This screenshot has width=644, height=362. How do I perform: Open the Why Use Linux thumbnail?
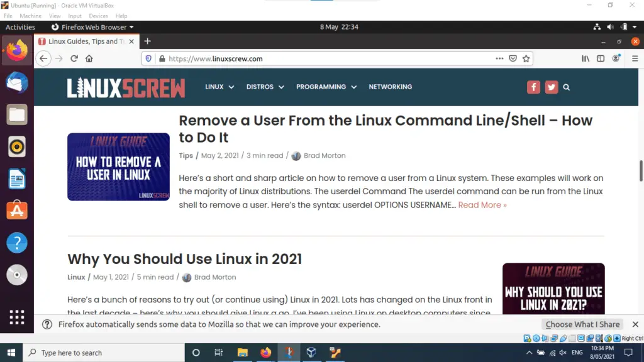tap(553, 288)
